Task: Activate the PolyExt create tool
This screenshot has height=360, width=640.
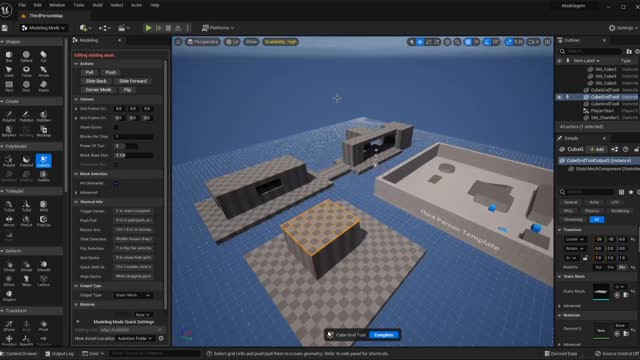Action: (9, 116)
